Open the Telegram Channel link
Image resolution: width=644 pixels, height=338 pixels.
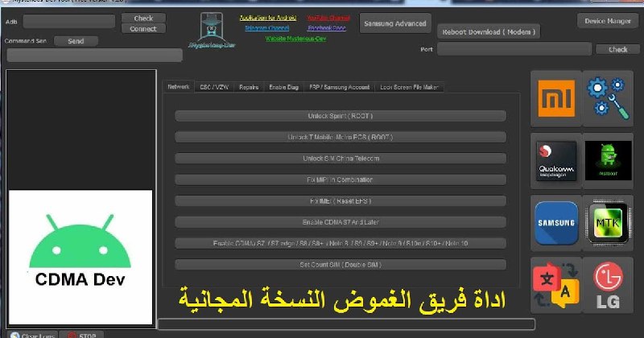(267, 28)
